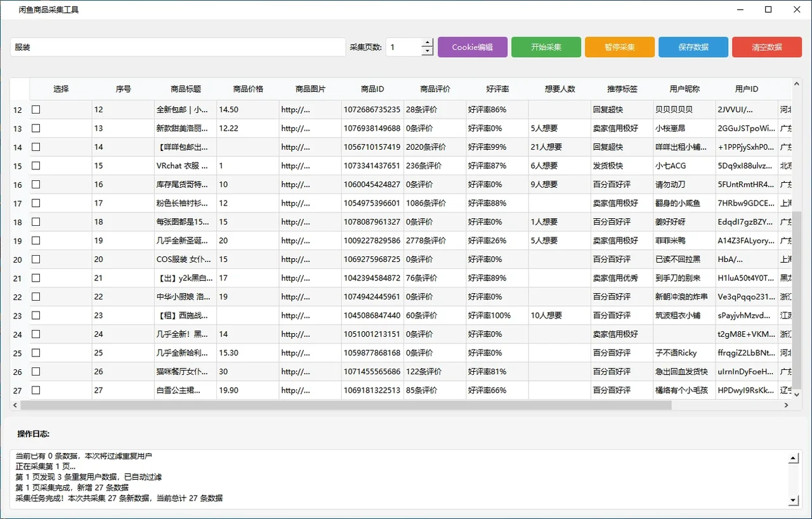Select product ID 1072686735235 cell

pyautogui.click(x=372, y=109)
